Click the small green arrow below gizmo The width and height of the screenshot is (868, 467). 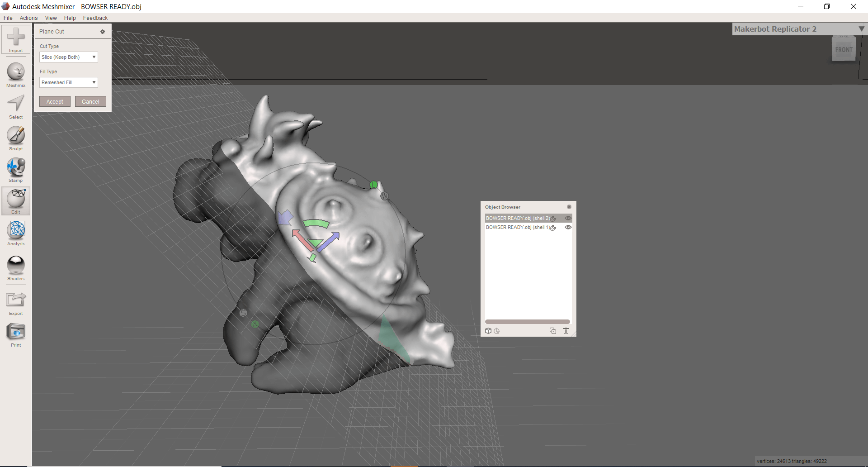[x=312, y=257]
